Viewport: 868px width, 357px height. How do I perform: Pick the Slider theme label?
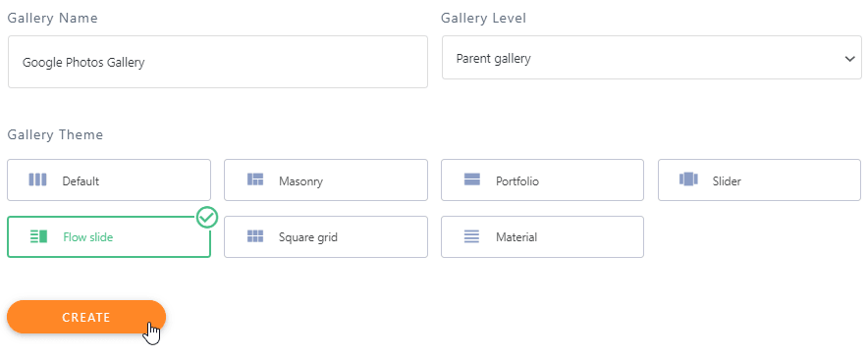727,180
